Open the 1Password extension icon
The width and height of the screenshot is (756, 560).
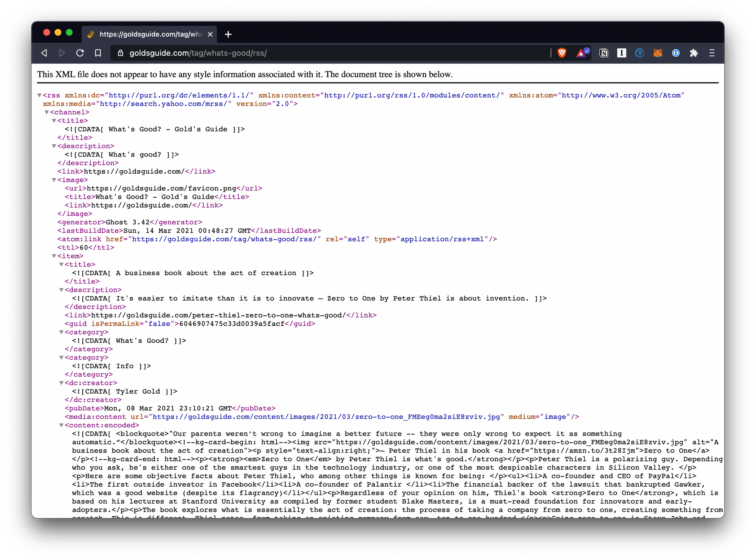676,53
